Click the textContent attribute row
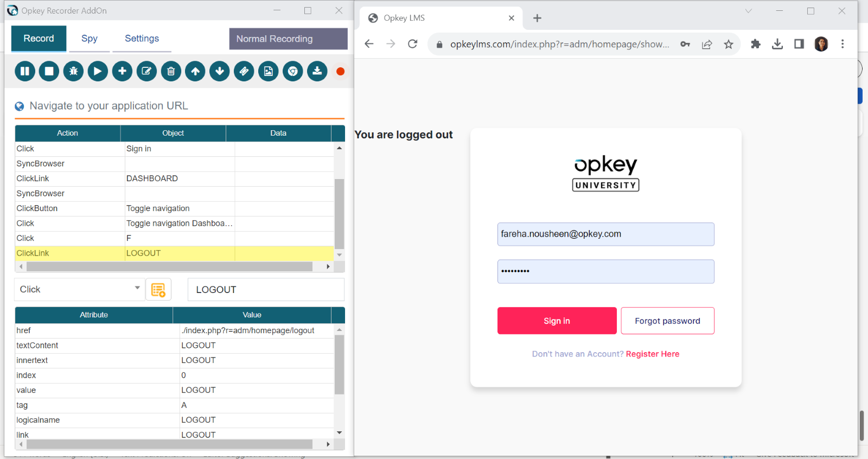Viewport: 868px width, 459px height. (175, 346)
